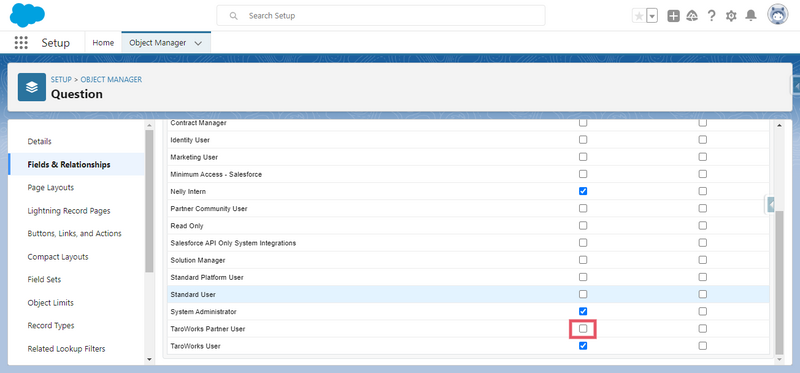
Task: Follow the OBJECT MANAGER breadcrumb link
Action: [111, 80]
